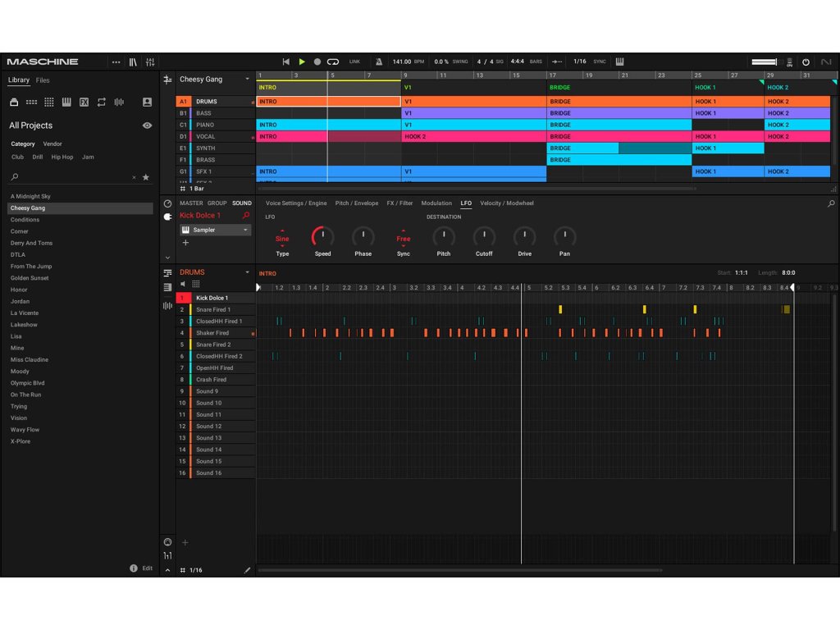Select the Groups file type icon in browser
The image size is (840, 630).
(x=32, y=103)
